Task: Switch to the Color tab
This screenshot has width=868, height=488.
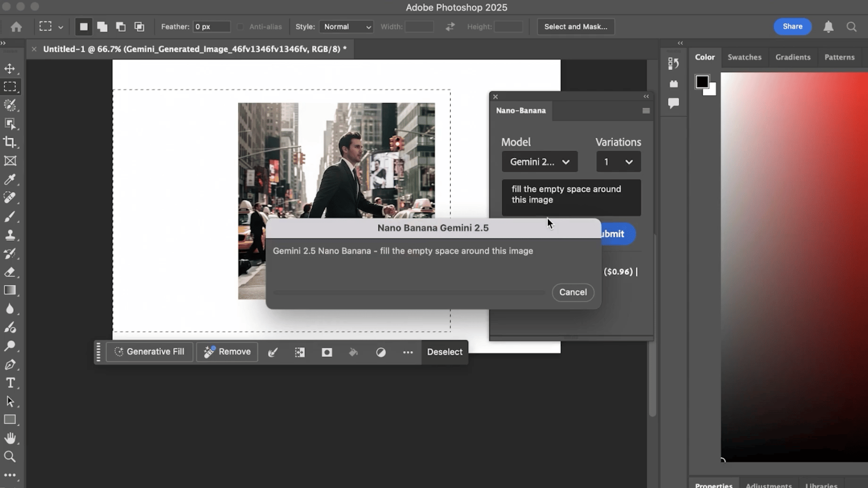Action: (705, 57)
